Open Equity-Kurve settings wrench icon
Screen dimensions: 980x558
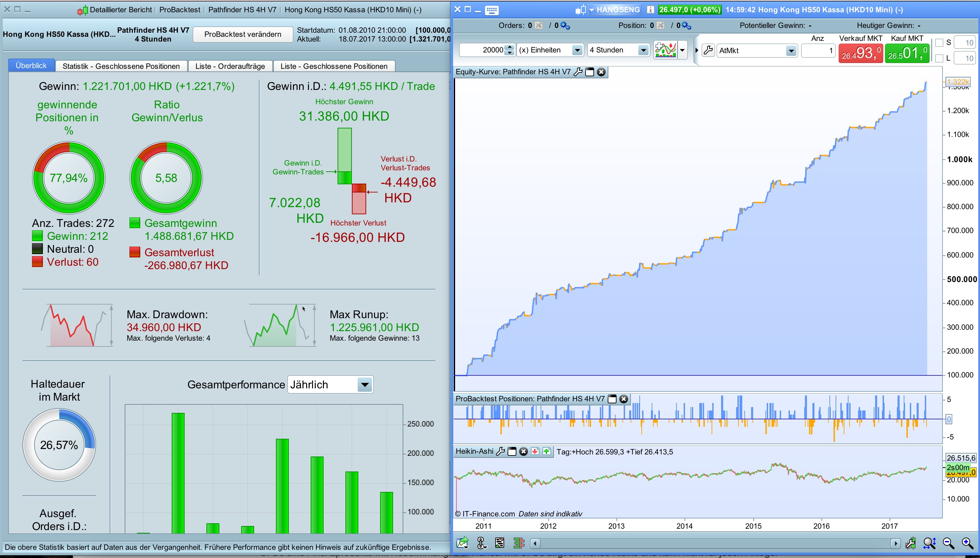click(578, 72)
